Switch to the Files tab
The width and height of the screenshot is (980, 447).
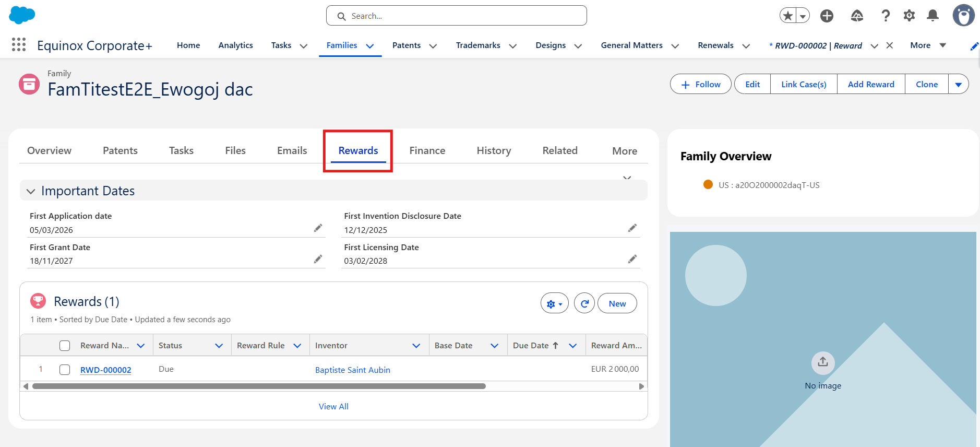tap(235, 150)
